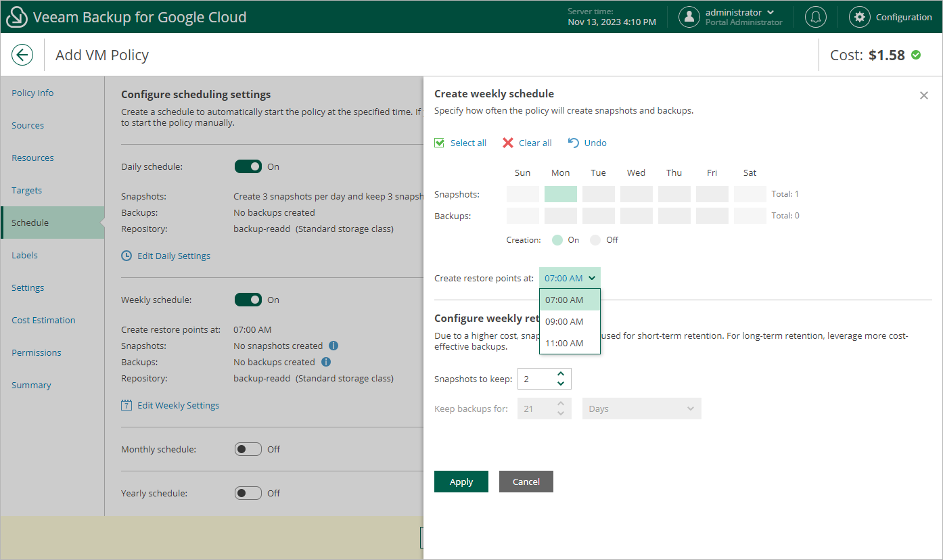Viewport: 943px width, 560px height.
Task: Toggle the Snapshots cell for Sunday
Action: tap(523, 194)
